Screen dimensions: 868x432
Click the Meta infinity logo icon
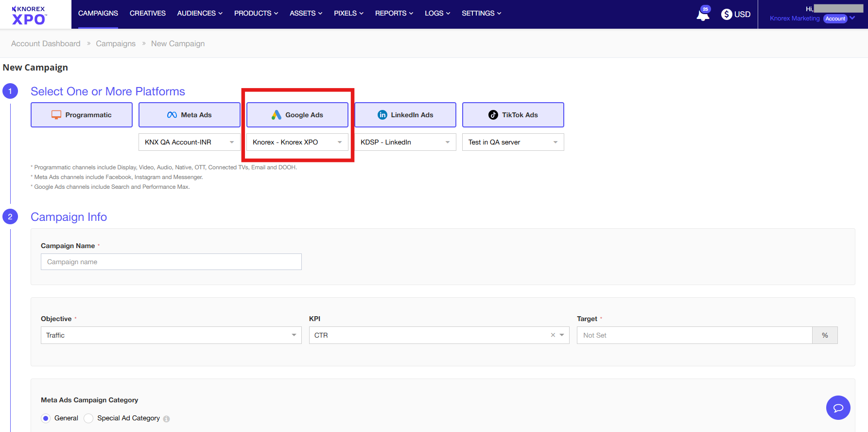point(172,115)
